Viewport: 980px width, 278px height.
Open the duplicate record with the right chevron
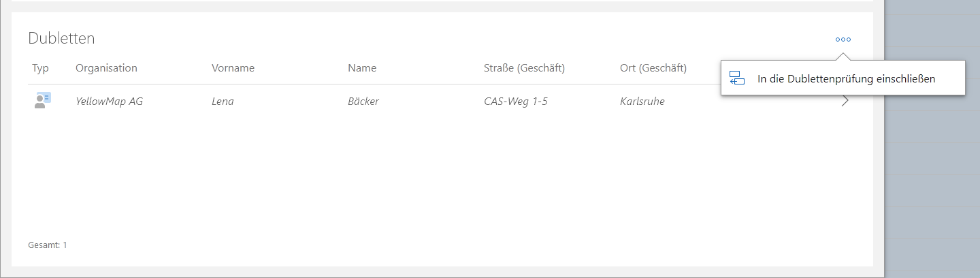pyautogui.click(x=845, y=101)
